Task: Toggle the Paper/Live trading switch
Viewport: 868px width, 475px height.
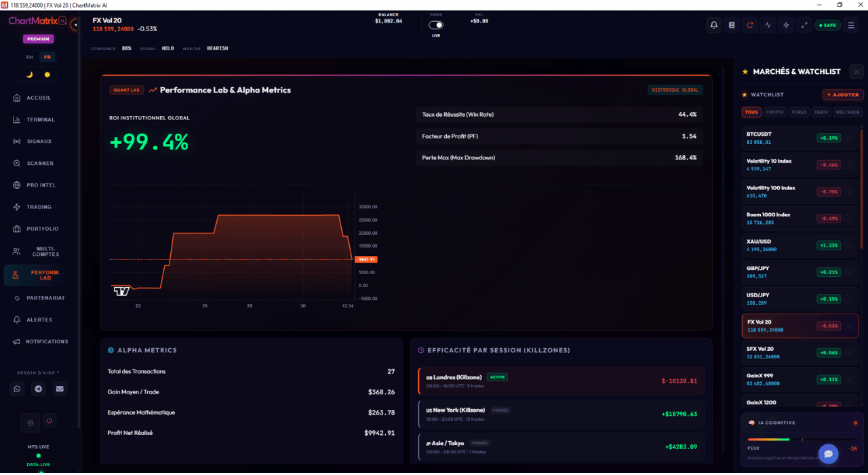Action: click(x=436, y=25)
